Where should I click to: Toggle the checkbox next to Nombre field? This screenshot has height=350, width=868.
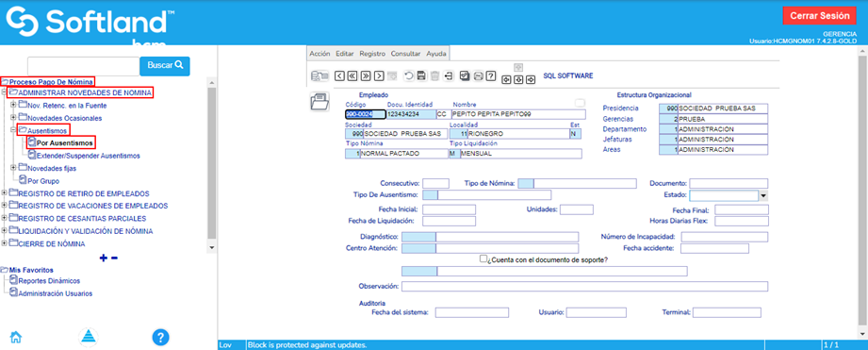coord(580,103)
